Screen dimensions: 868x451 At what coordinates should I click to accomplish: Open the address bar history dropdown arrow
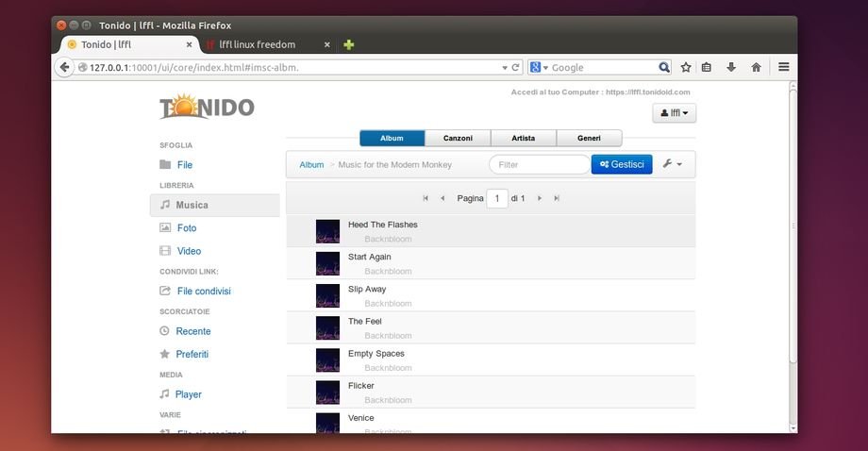click(505, 68)
